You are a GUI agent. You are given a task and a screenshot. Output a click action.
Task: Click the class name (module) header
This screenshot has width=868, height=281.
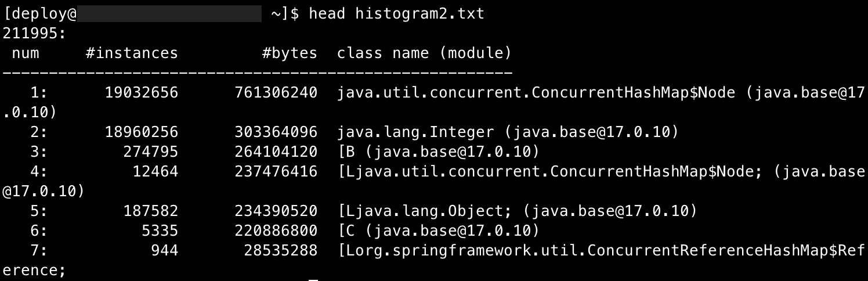pos(424,53)
